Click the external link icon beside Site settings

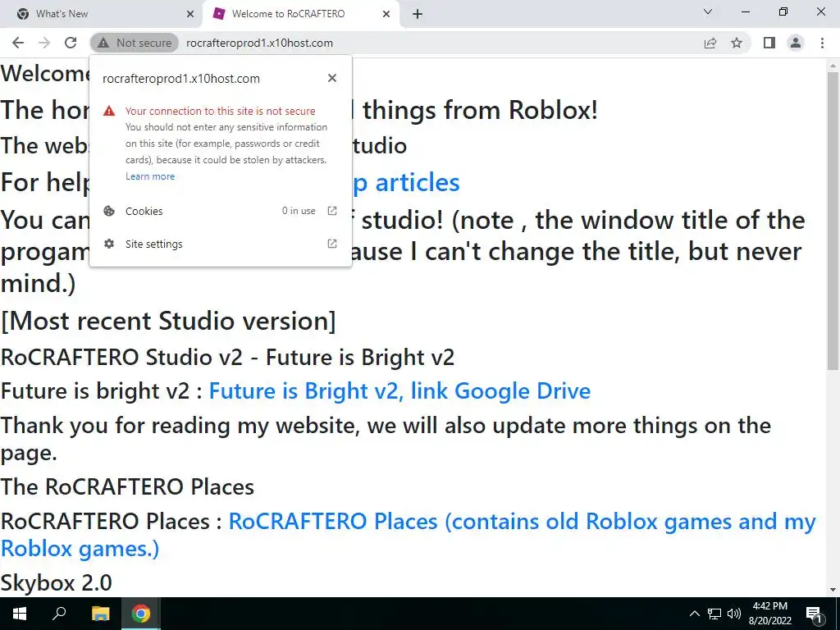(332, 244)
